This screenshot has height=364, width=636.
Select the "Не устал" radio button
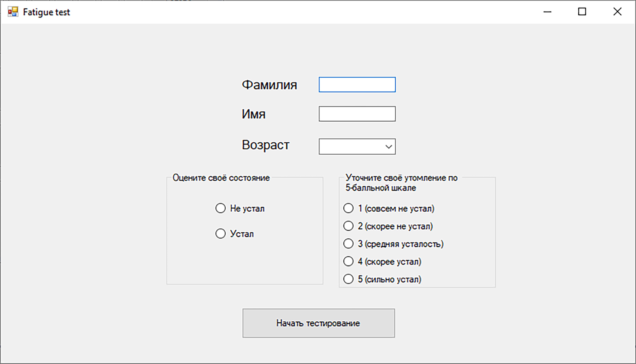pyautogui.click(x=220, y=208)
